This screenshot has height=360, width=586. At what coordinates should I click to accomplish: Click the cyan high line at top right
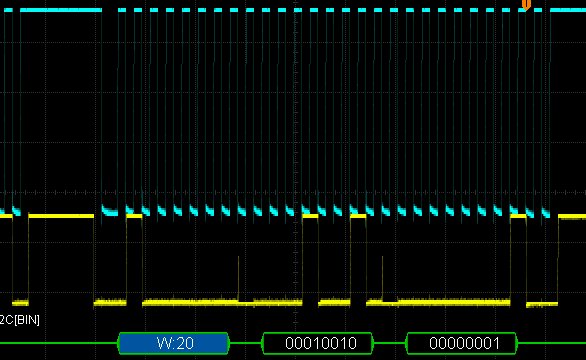(x=568, y=10)
